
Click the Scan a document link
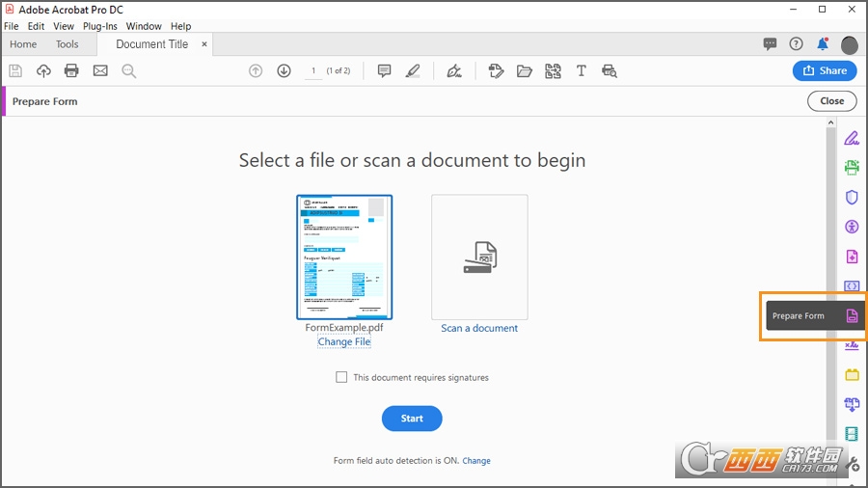(x=479, y=328)
